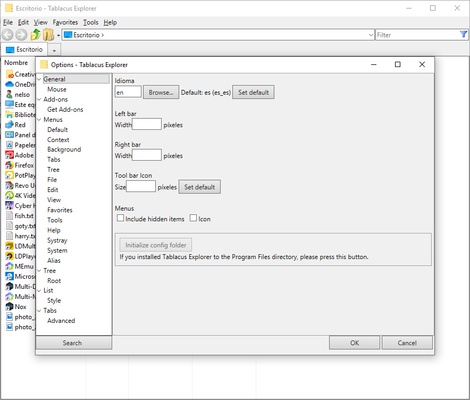Open the address bar dropdown arrow
This screenshot has height=400, width=470.
coord(371,35)
